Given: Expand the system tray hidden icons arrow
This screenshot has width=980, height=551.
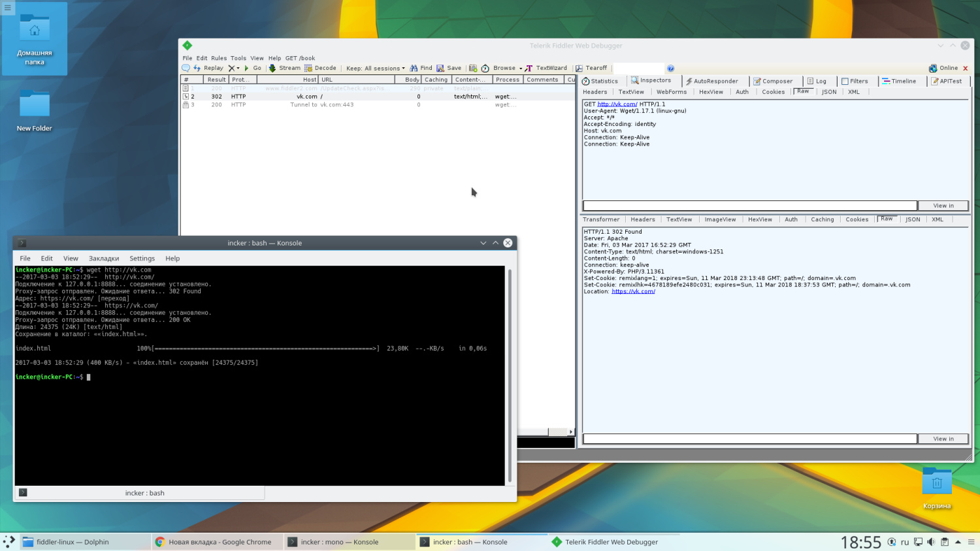Looking at the screenshot, I should pos(958,542).
